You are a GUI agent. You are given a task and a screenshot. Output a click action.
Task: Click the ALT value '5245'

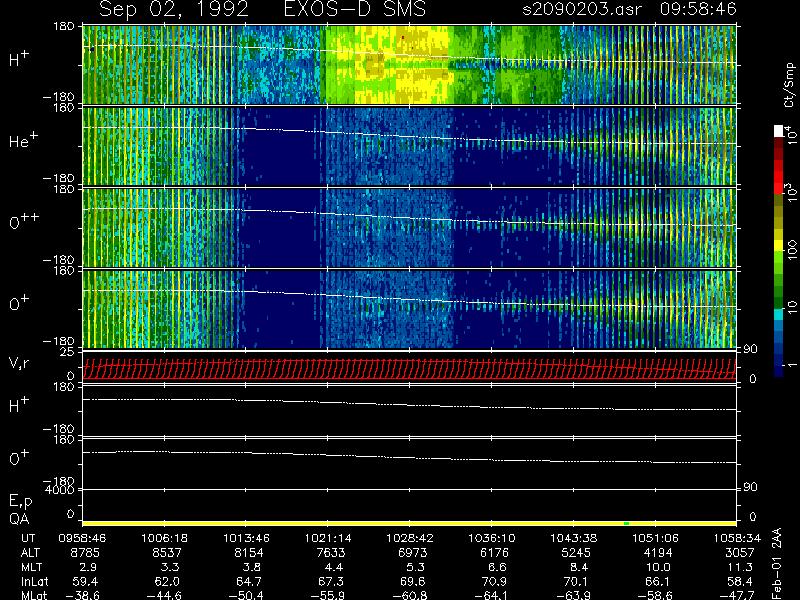coord(577,553)
